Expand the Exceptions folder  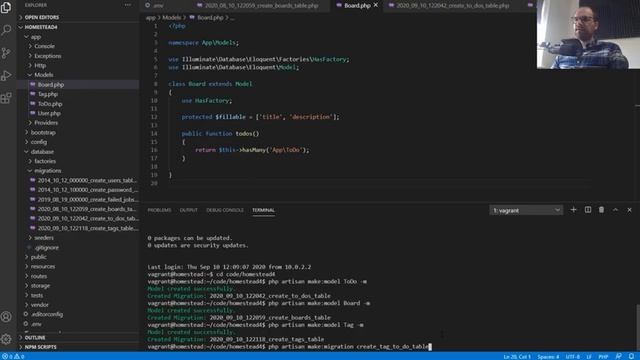coord(78,56)
